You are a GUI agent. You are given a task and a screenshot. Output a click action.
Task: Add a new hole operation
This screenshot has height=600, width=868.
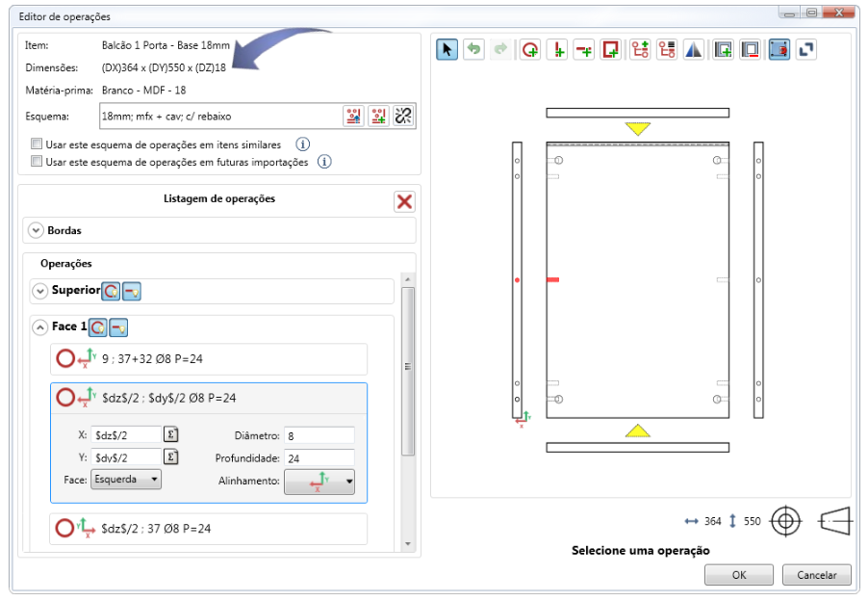pos(529,50)
